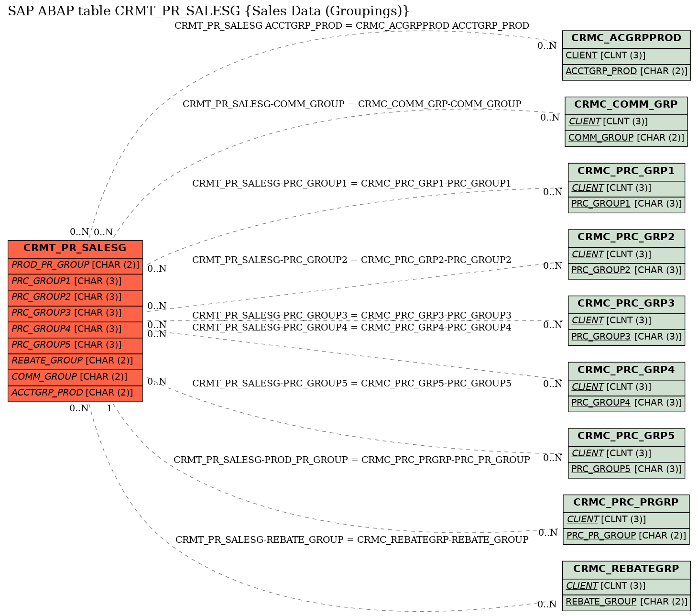This screenshot has width=698, height=616.
Task: Click the PRC_GROUP4 relationship label
Action: point(352,328)
